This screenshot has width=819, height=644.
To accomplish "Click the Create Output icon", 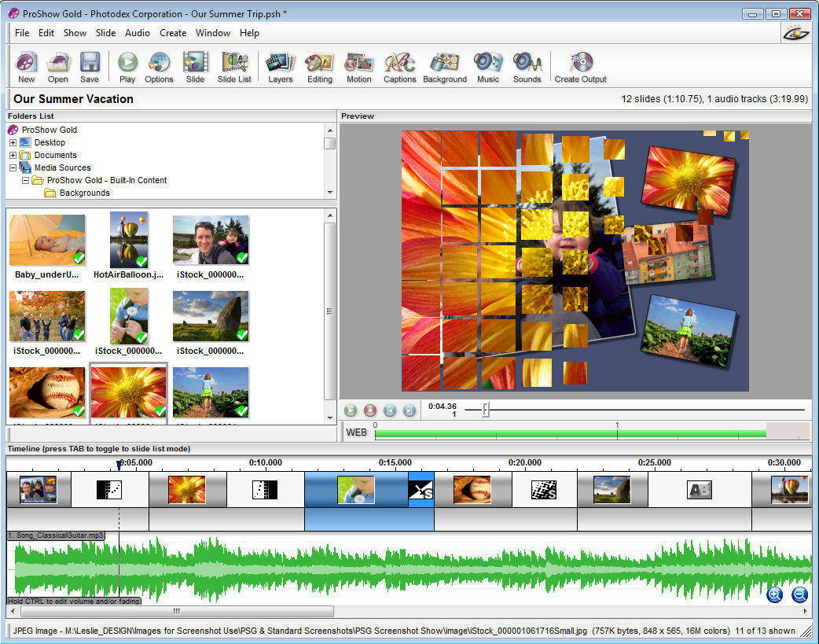I will coord(580,67).
